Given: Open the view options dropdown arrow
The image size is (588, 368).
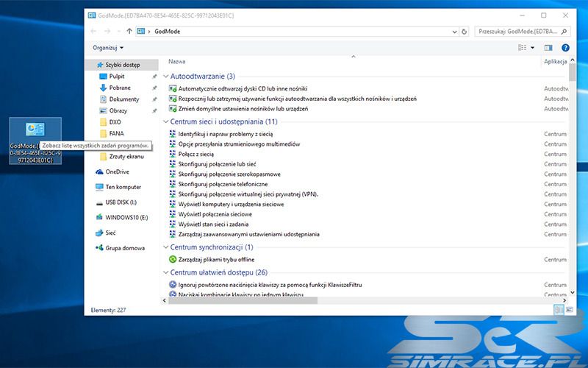Looking at the screenshot, I should 532,48.
